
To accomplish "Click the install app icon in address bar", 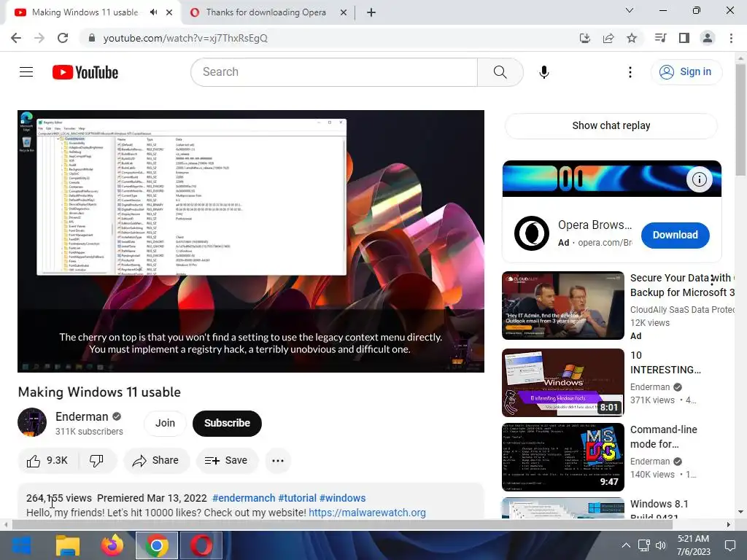I will point(584,38).
